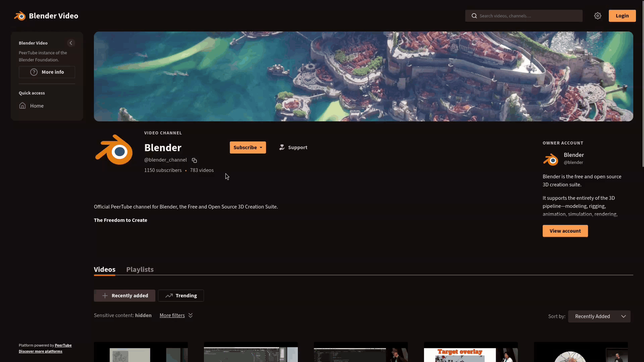Click the 1150 subscribers text

163,170
